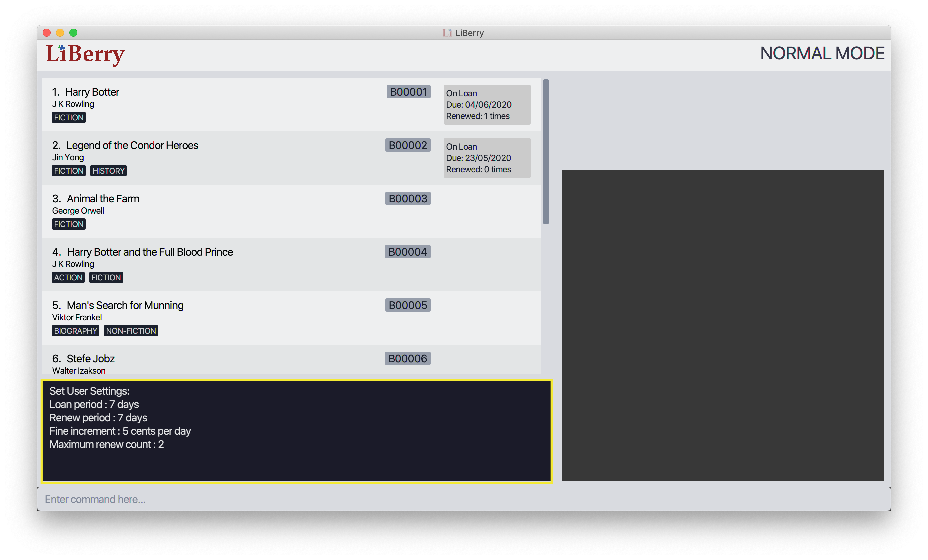Click the NORMAL MODE label
Image resolution: width=928 pixels, height=560 pixels.
822,53
